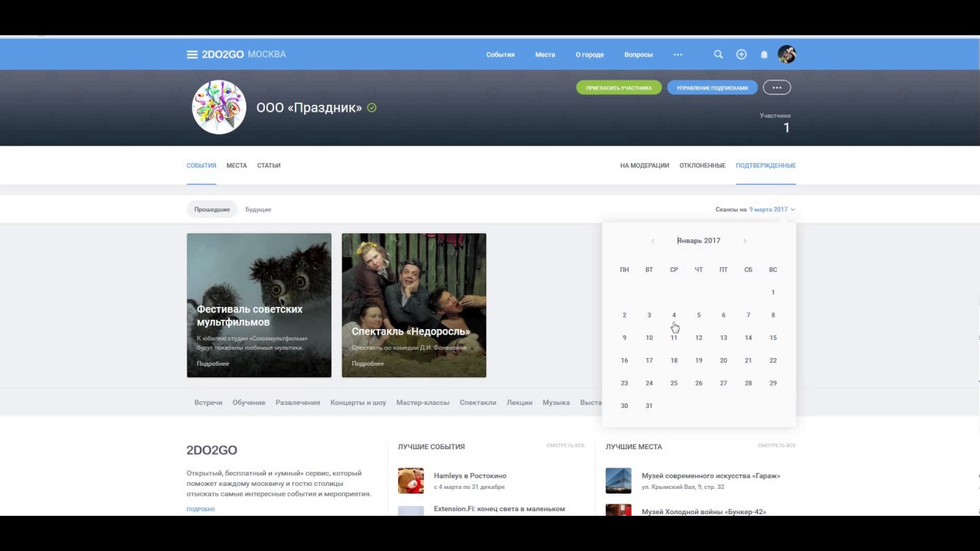Open О городе in the top navigation

[590, 54]
